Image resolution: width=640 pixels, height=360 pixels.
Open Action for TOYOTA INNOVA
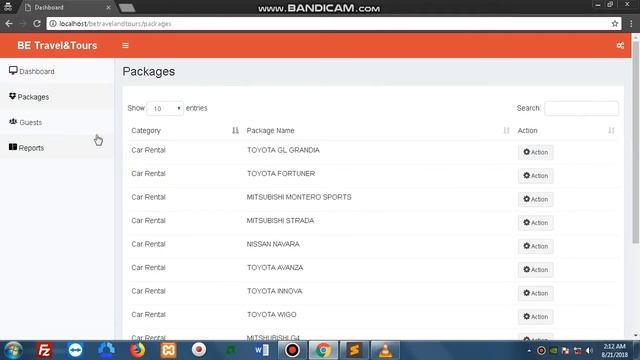tap(536, 293)
